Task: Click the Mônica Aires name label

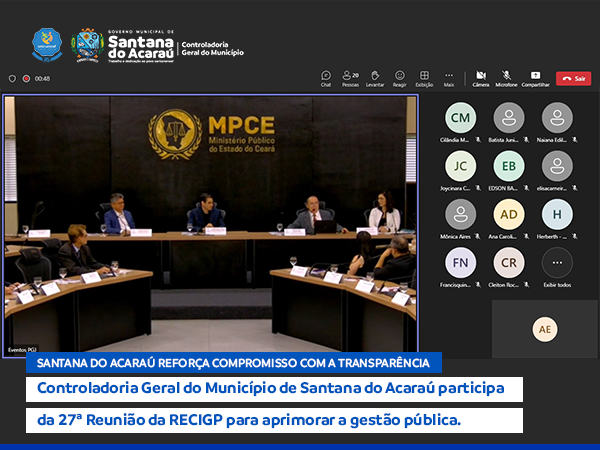Action: click(455, 236)
